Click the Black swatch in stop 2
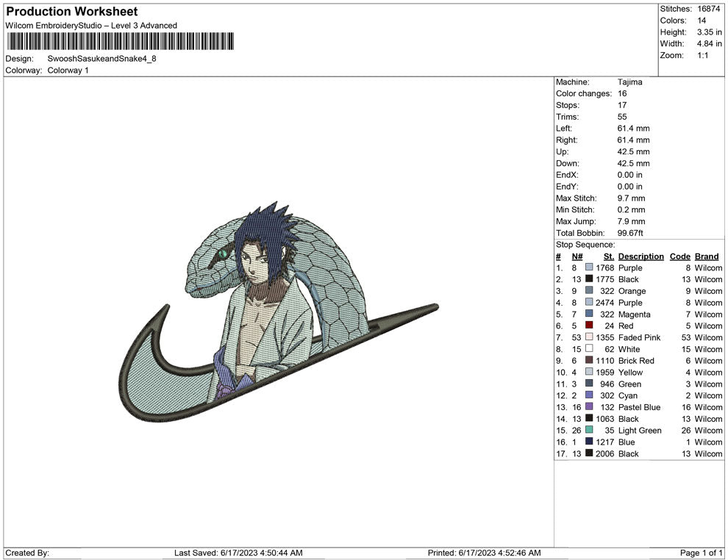Viewport: 728px width, 560px height. coord(589,279)
